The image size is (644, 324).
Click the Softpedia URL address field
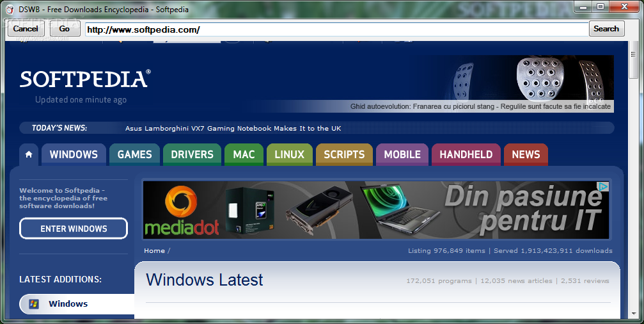[x=337, y=29]
